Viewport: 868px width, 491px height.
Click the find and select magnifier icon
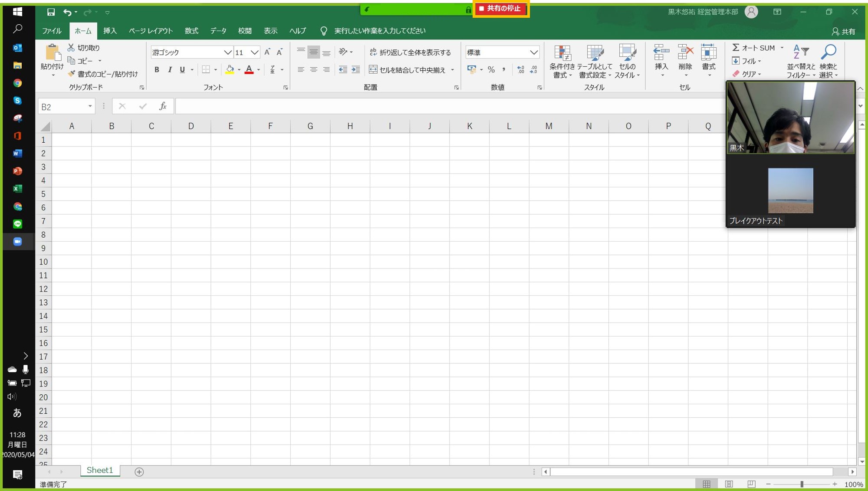tap(829, 52)
